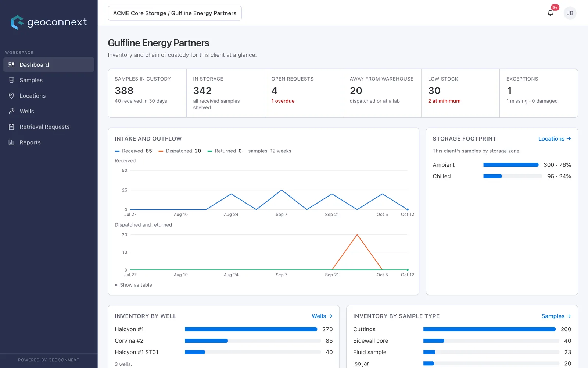Screen dimensions: 588x368
Task: Open the Dashboard workspace item
Action: tap(49, 65)
